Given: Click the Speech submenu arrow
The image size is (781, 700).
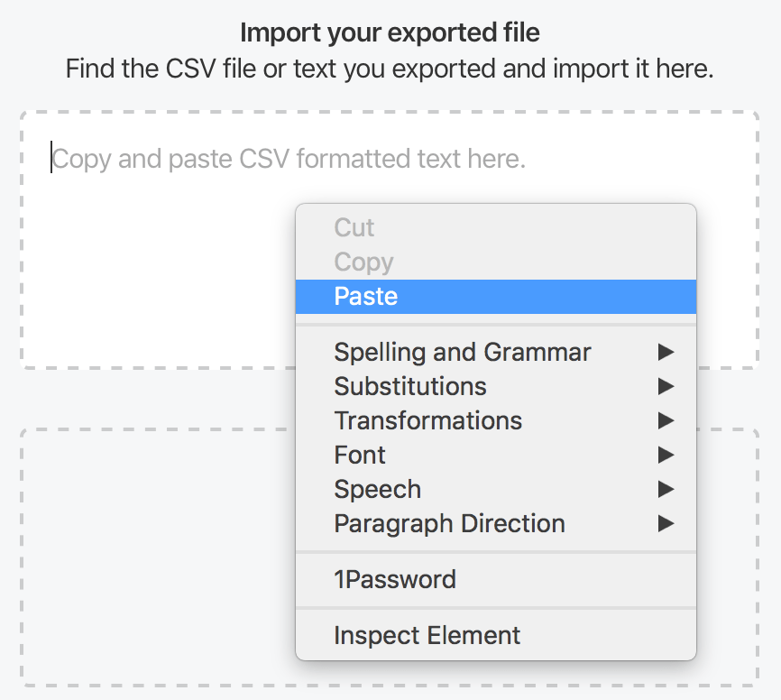Looking at the screenshot, I should pyautogui.click(x=666, y=489).
